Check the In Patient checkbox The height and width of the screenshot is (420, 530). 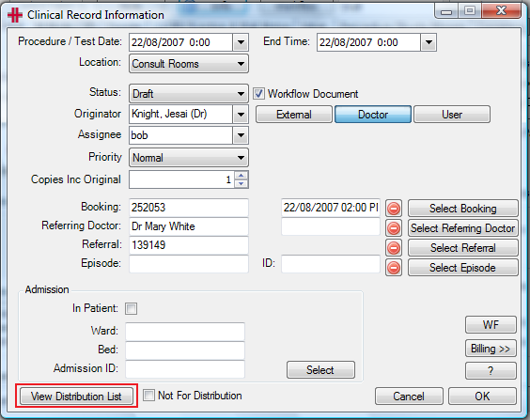(131, 308)
